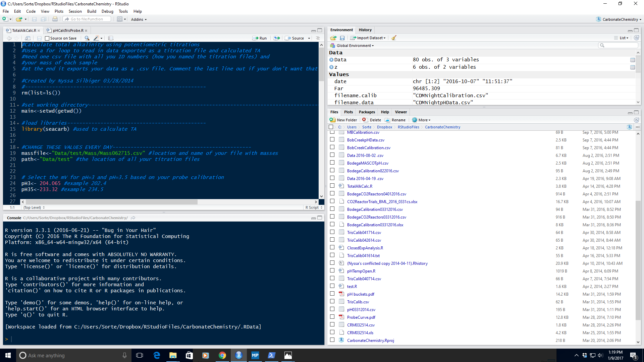Screen dimensions: 644x362
Task: Switch to the pHCalcTrisProbe.R tab
Action: coord(68,31)
